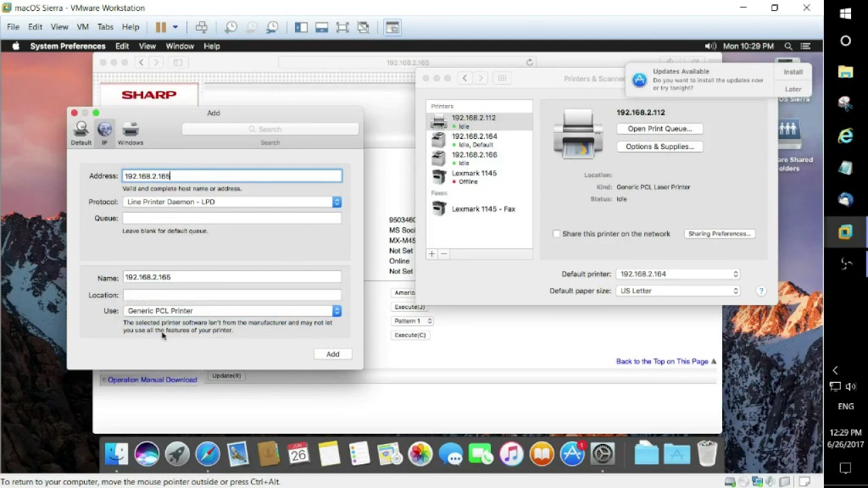The width and height of the screenshot is (868, 488).
Task: Select the Lexmark 1145 offline printer
Action: [480, 177]
